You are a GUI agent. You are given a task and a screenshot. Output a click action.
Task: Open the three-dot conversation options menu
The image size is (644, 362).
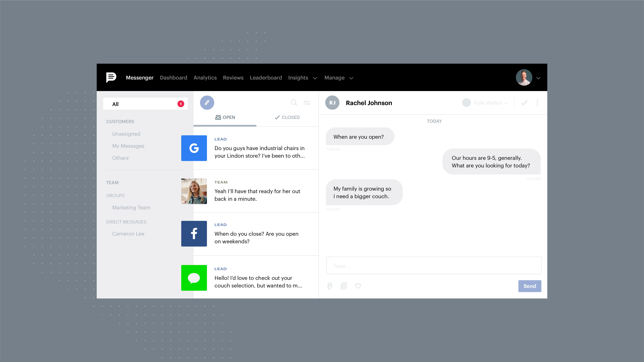click(537, 103)
